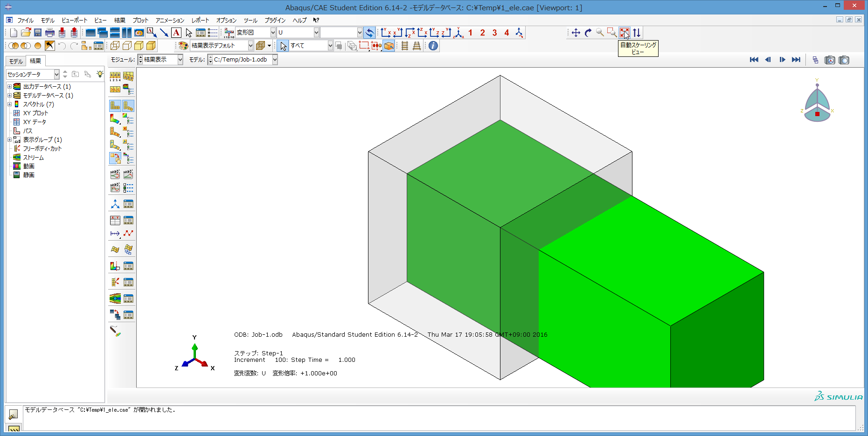Open the 変形図 field output type dropdown
This screenshot has height=436, width=868.
[x=273, y=33]
